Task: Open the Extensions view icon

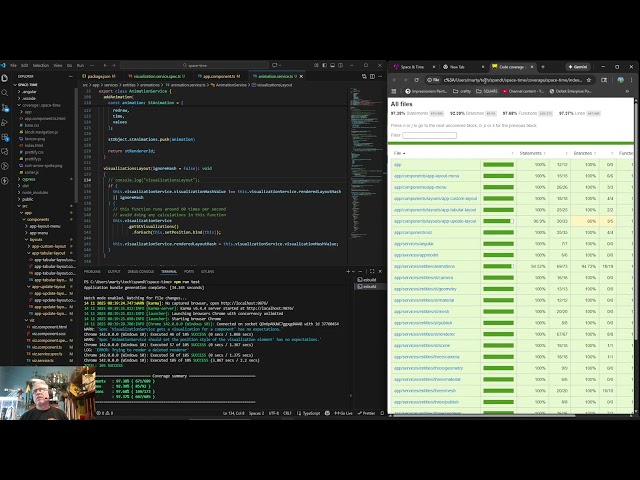Action: (x=5, y=137)
